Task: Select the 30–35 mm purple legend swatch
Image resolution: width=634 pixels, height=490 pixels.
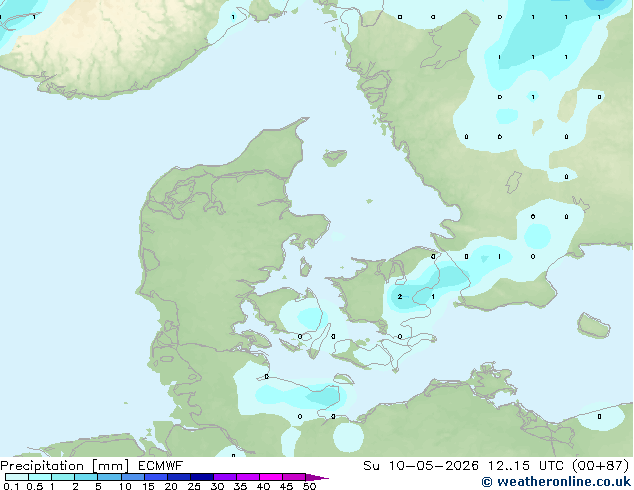Action: click(224, 477)
